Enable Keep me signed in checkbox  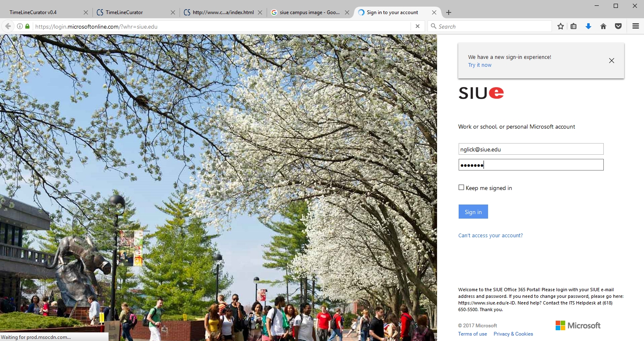[461, 188]
